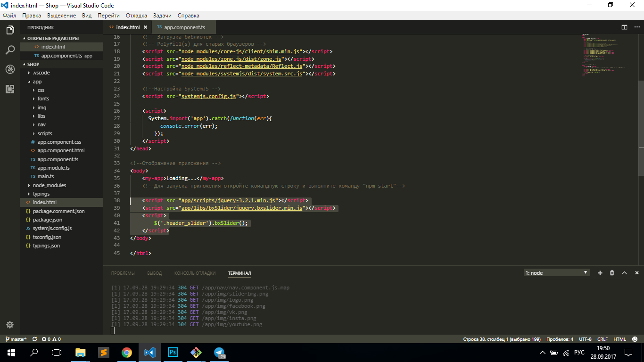Open Google Chrome from taskbar
644x362 pixels.
tap(127, 352)
